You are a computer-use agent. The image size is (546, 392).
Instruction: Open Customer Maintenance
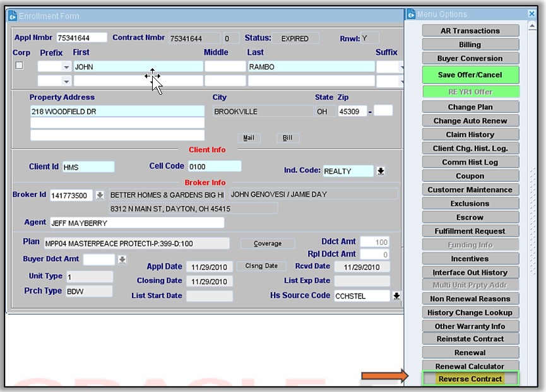click(470, 190)
